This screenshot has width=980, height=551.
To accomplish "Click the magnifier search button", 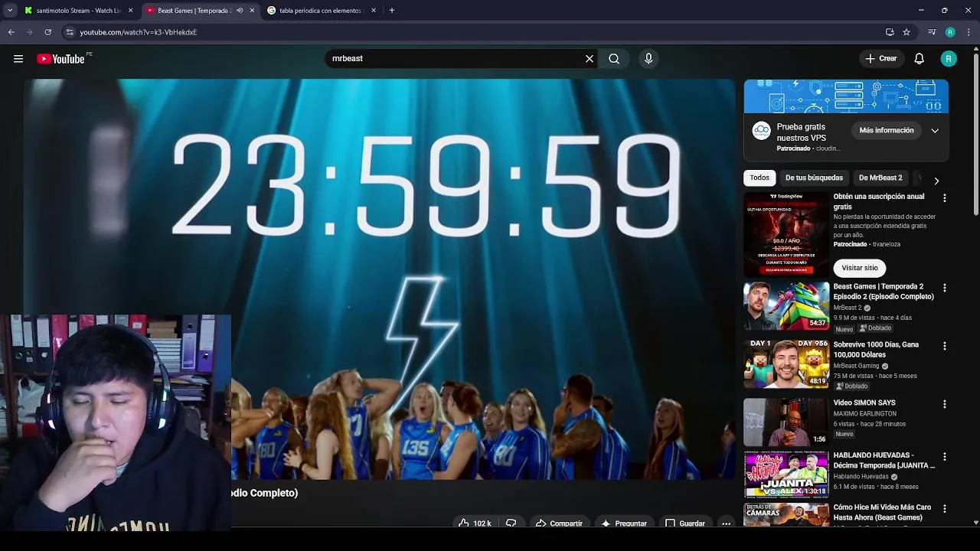I will [614, 59].
